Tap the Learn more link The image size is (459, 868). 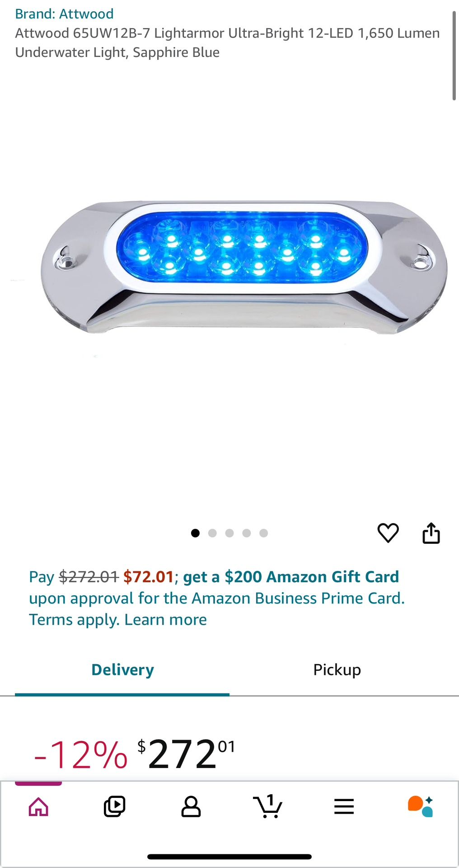(x=165, y=619)
